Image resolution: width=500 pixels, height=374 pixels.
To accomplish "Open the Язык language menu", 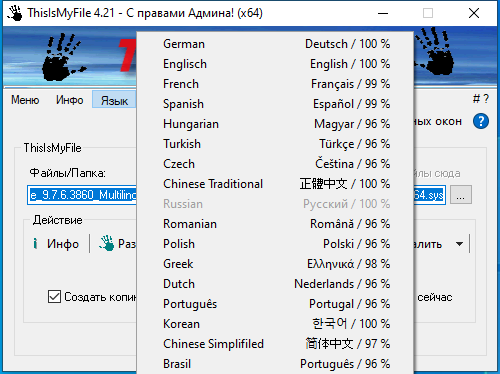I will [114, 100].
